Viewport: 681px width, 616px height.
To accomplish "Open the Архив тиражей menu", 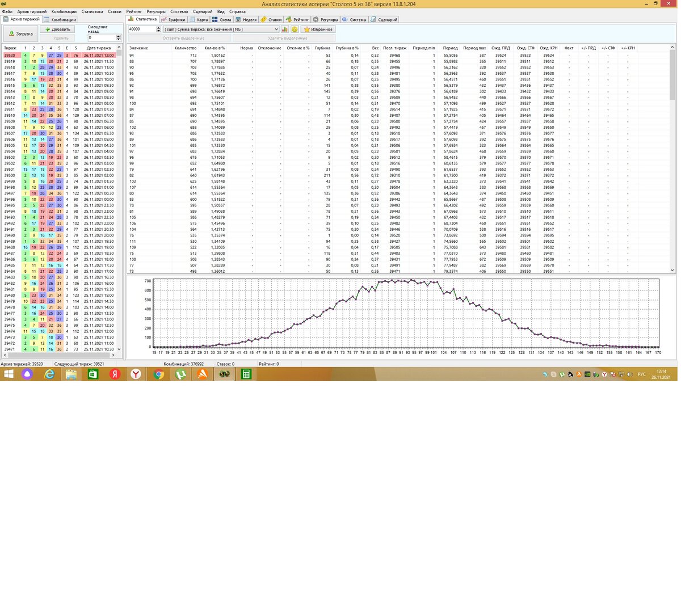I will [x=32, y=11].
